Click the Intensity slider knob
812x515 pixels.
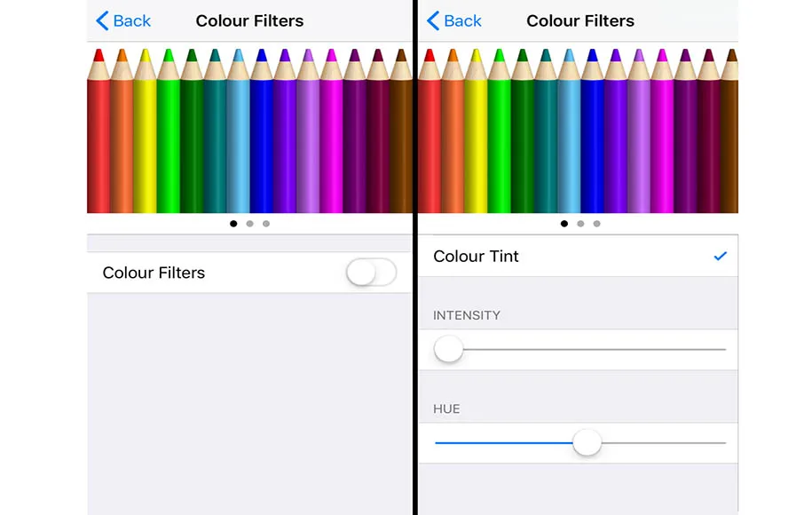[x=448, y=349]
